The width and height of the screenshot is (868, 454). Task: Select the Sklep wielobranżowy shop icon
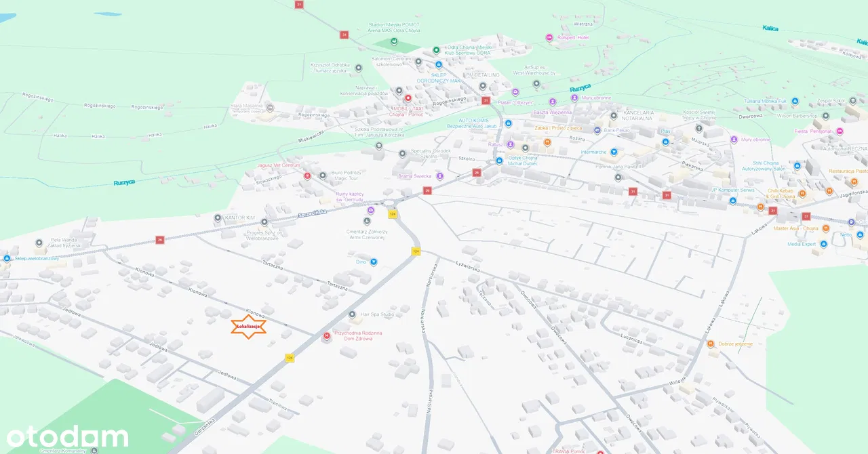click(7, 258)
